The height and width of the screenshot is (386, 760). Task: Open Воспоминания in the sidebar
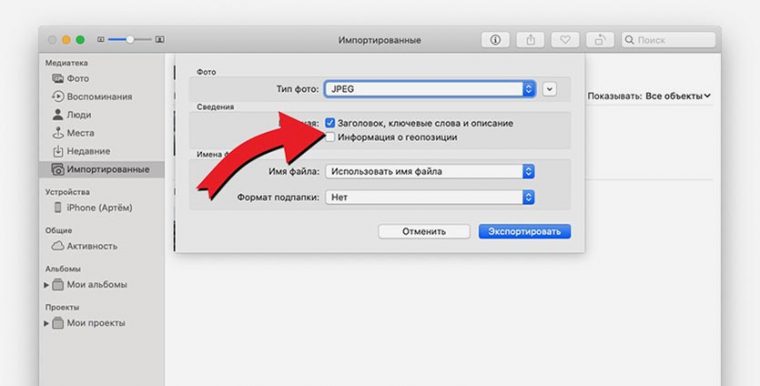click(92, 96)
